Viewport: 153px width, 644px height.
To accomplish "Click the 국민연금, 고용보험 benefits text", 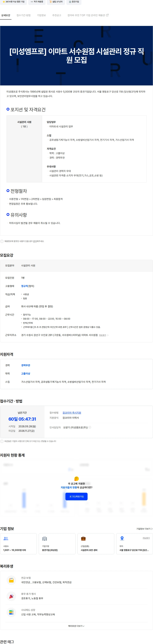I will click(x=46, y=582).
